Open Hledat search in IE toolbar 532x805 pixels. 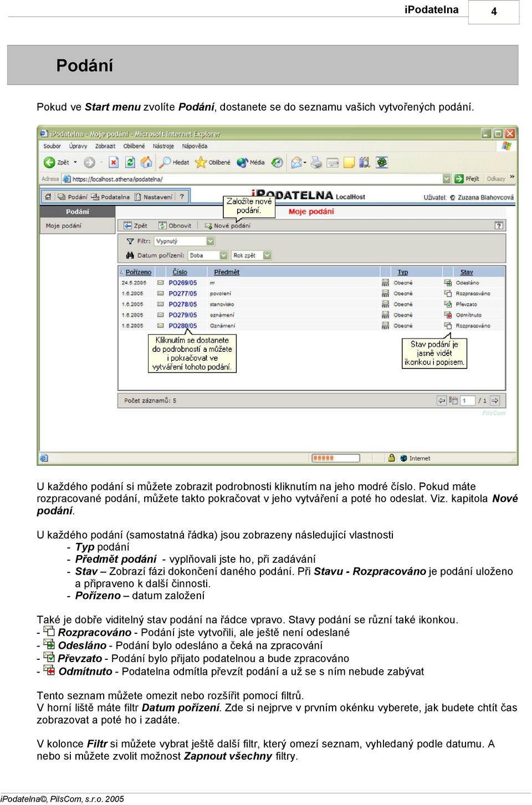pyautogui.click(x=174, y=162)
